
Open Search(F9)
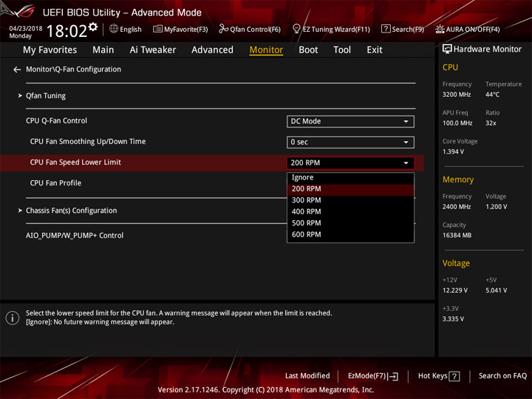tap(403, 29)
